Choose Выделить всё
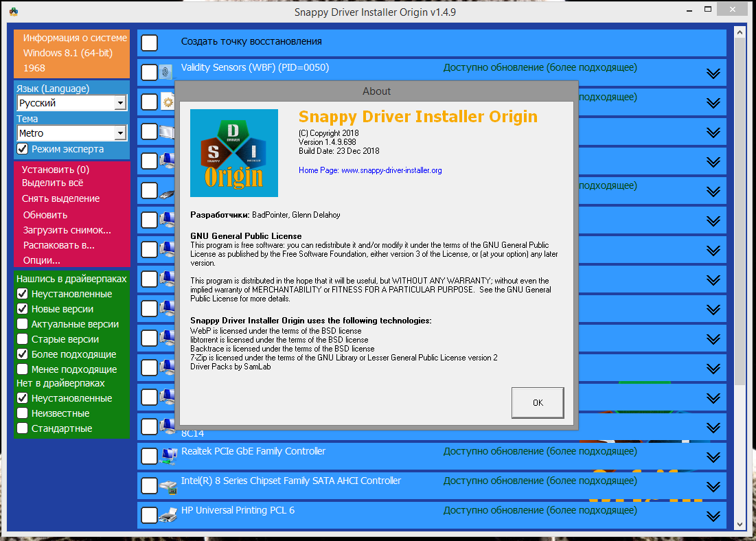The height and width of the screenshot is (541, 756). (x=53, y=183)
